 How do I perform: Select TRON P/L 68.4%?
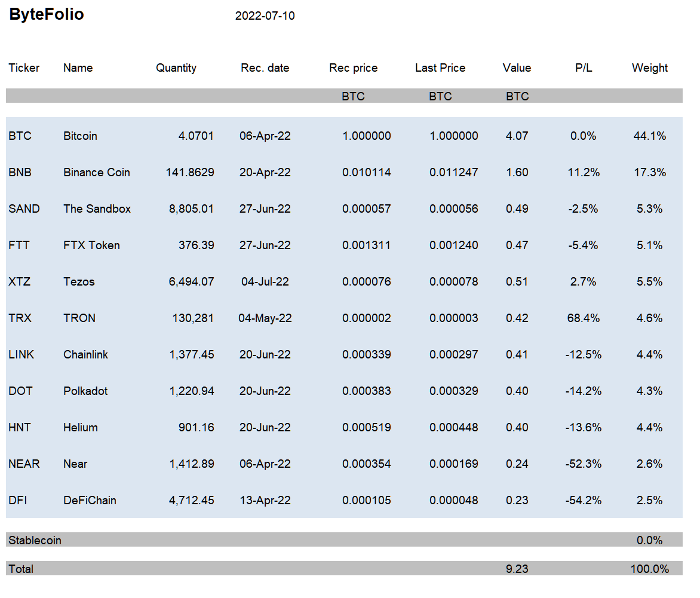(x=584, y=318)
